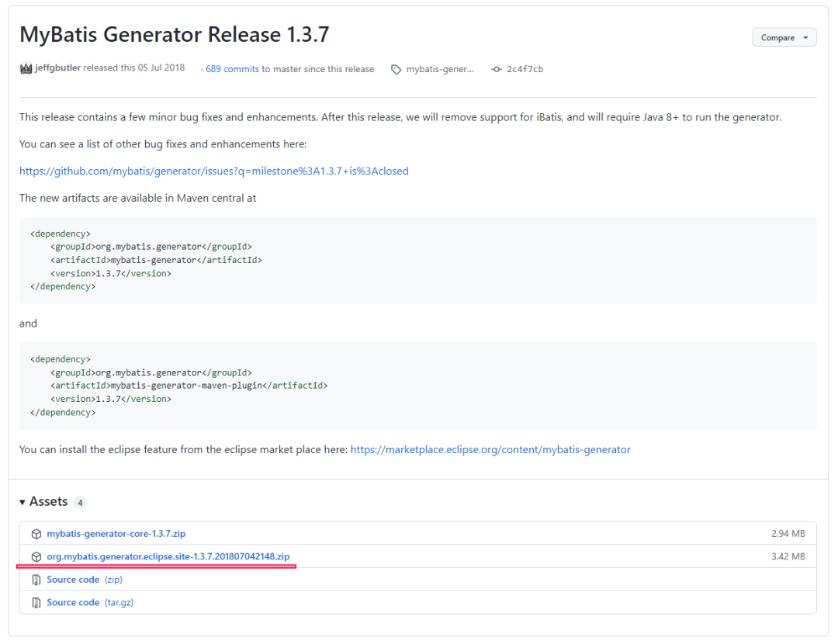Click the artifactId mybatis-generator-maven-plugin line

(189, 386)
